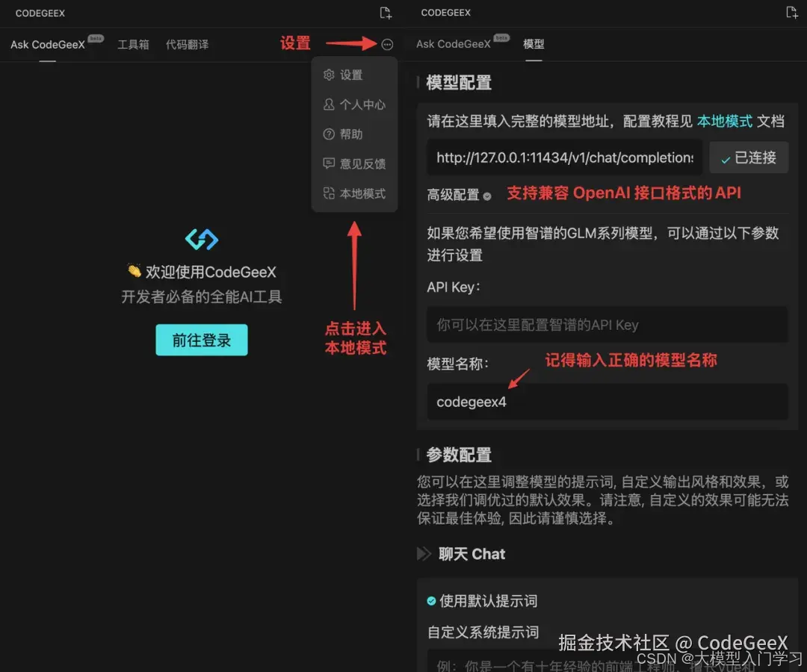Click the 参数配置 heading
Screen dimensions: 807x672
click(x=459, y=455)
